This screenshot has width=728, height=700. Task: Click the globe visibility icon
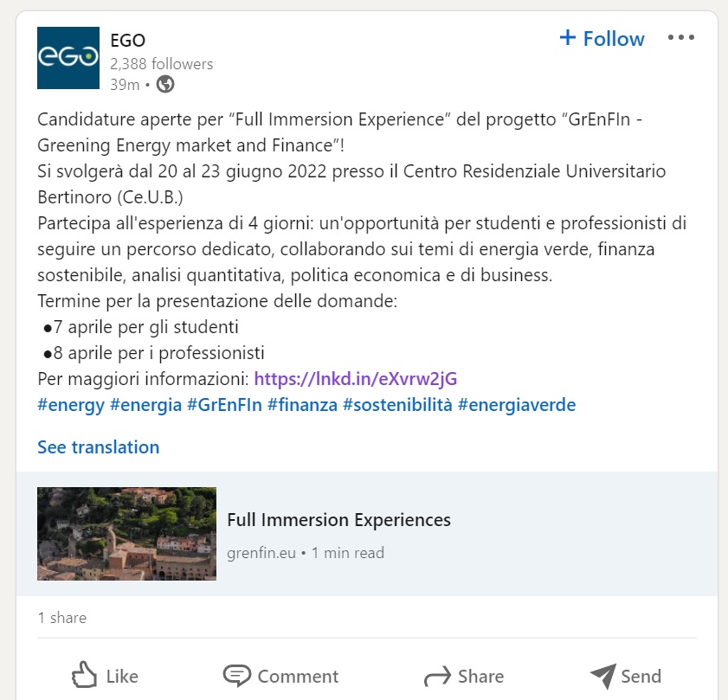point(165,85)
